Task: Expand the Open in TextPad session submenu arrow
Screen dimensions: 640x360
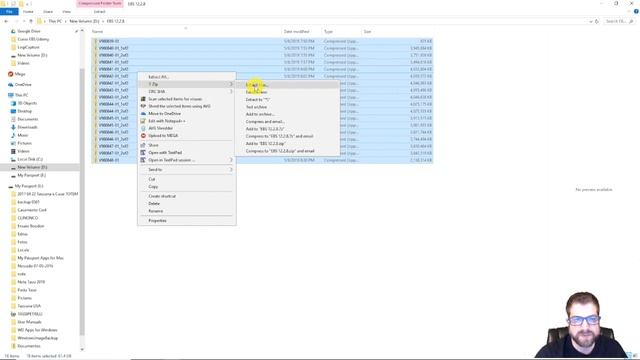Action: [x=231, y=160]
